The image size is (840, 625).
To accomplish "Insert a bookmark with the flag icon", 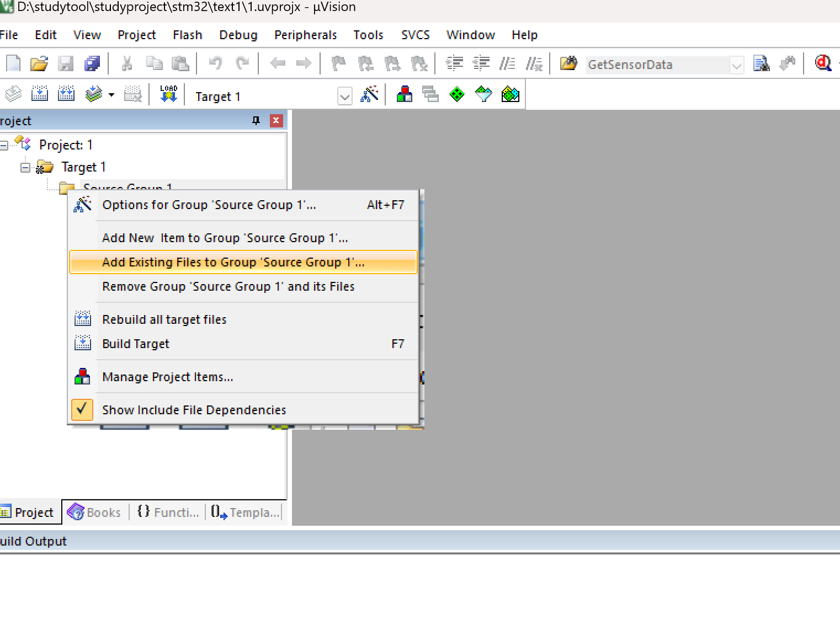I will [x=338, y=64].
